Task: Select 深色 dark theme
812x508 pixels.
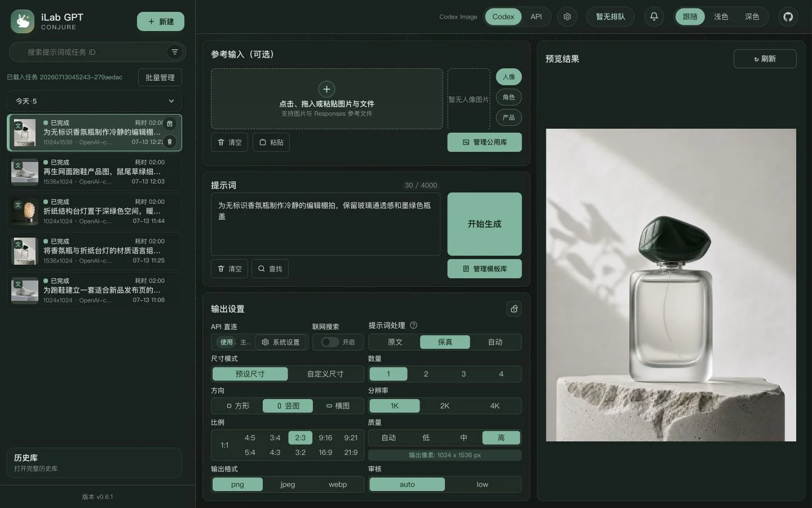Action: (x=752, y=17)
